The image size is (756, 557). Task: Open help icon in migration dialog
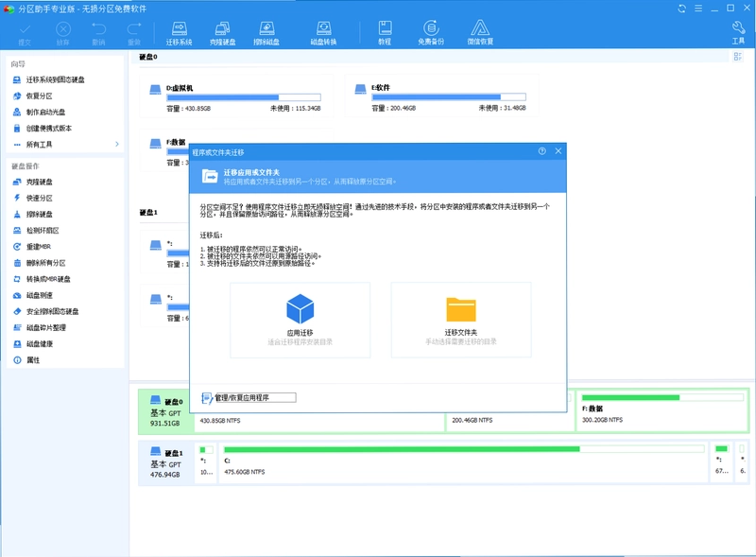[541, 151]
